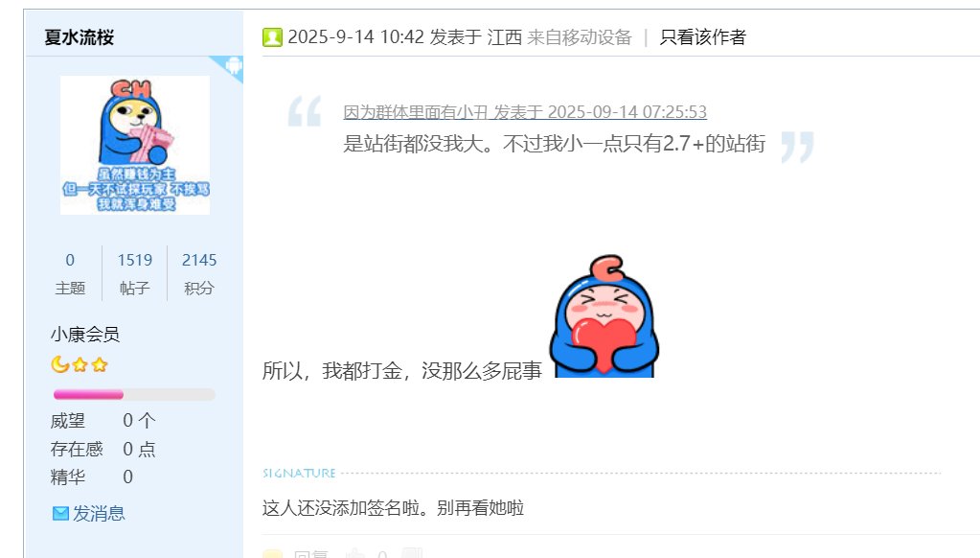
Task: Click the closing quotation mark icon
Action: (797, 147)
